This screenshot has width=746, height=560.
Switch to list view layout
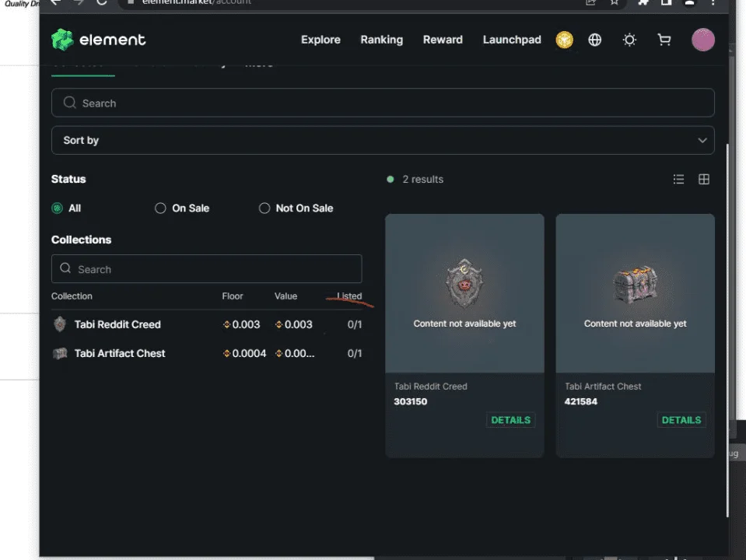678,179
